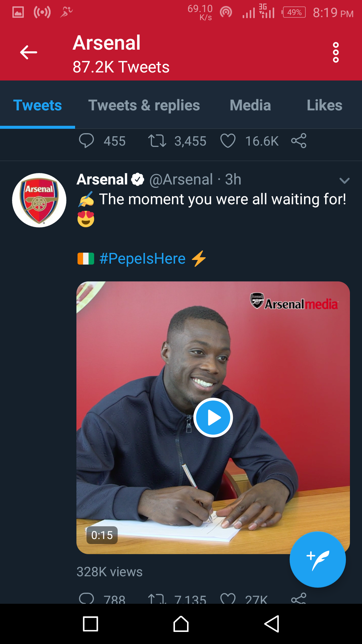This screenshot has height=644, width=362.
Task: Open the @Arsenal handle link
Action: click(181, 179)
